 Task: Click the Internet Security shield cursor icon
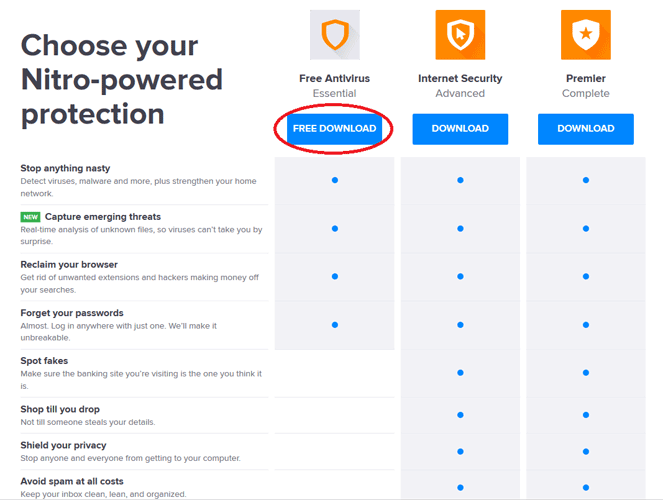point(460,35)
